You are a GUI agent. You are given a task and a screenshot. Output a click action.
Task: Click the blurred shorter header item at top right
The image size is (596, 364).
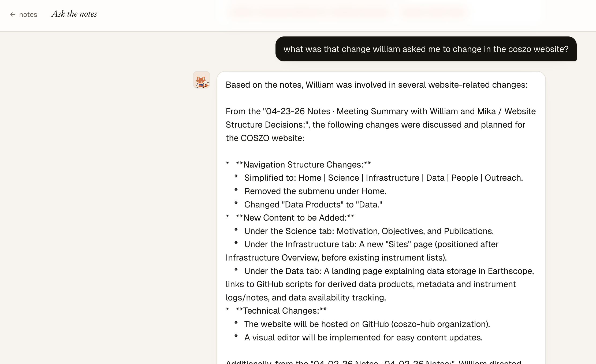pos(435,12)
